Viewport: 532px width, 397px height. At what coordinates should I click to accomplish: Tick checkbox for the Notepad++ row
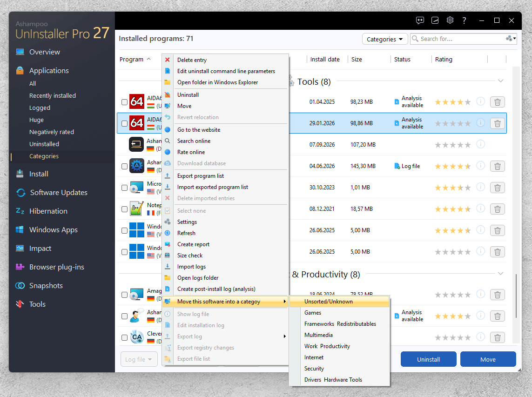click(x=125, y=209)
